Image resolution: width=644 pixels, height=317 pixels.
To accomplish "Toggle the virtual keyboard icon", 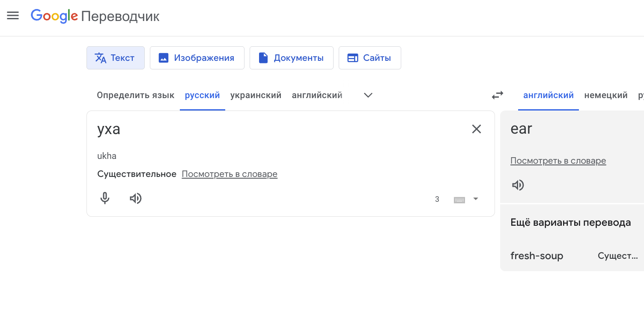I will 459,200.
